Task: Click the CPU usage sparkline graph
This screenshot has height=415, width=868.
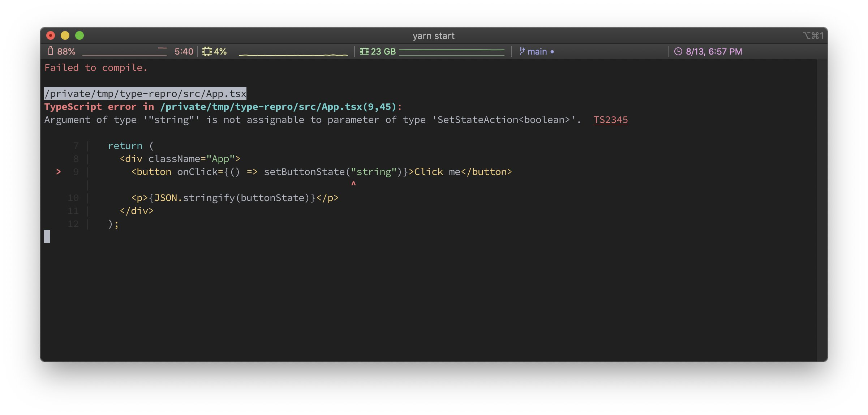Action: click(293, 54)
